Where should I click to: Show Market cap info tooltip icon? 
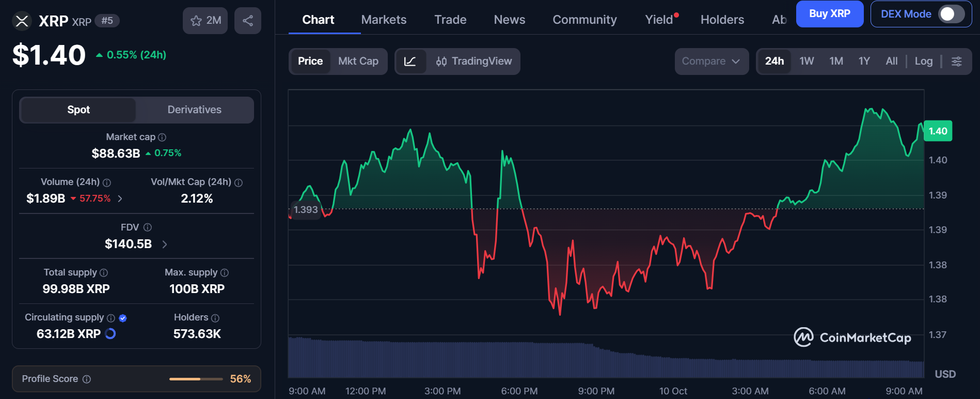click(x=162, y=137)
